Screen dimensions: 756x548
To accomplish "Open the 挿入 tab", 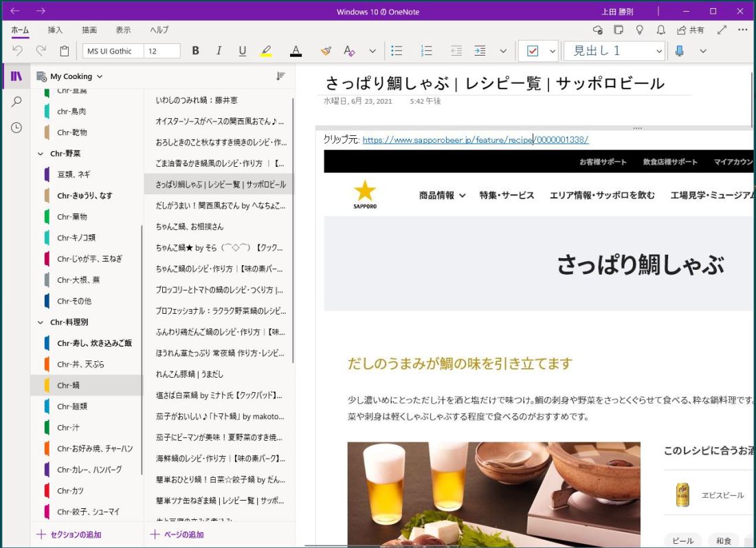I will point(55,30).
